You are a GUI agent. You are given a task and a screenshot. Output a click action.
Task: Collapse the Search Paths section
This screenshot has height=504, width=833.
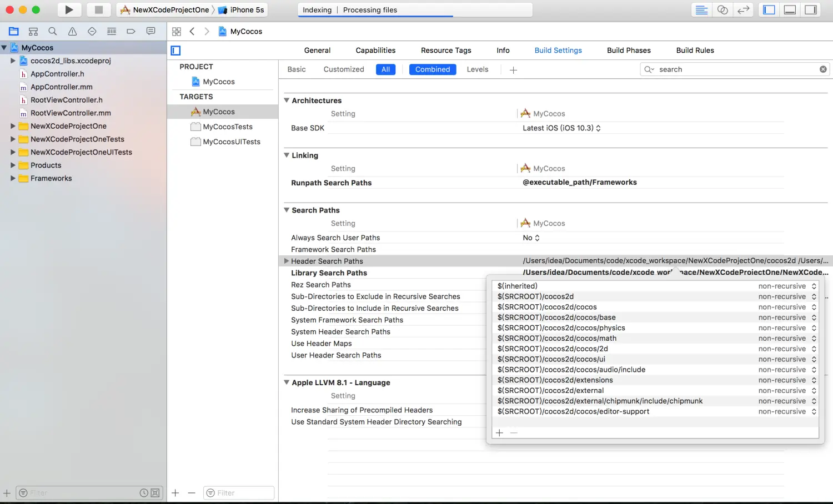[x=287, y=210]
